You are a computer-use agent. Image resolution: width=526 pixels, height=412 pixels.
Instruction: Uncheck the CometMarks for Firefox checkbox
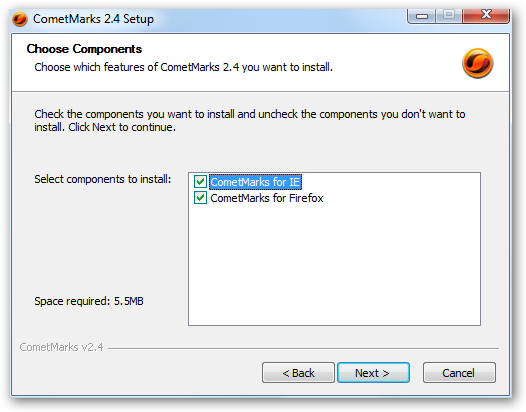click(x=200, y=198)
